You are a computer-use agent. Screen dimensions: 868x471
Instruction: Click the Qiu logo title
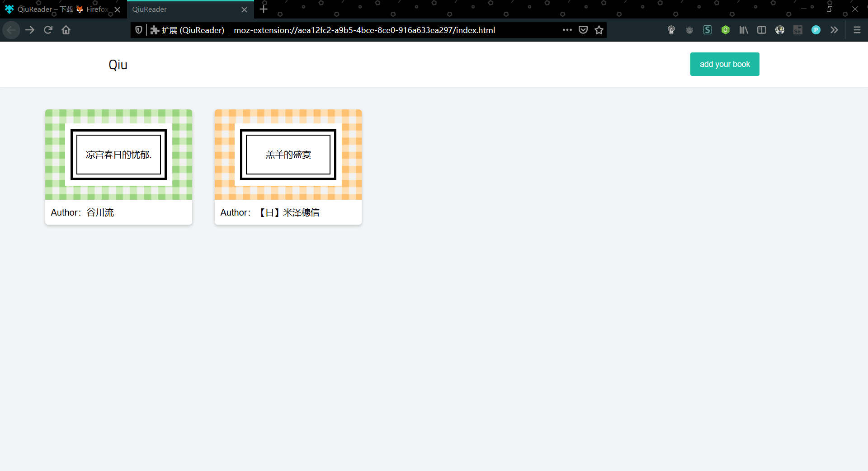pos(118,65)
